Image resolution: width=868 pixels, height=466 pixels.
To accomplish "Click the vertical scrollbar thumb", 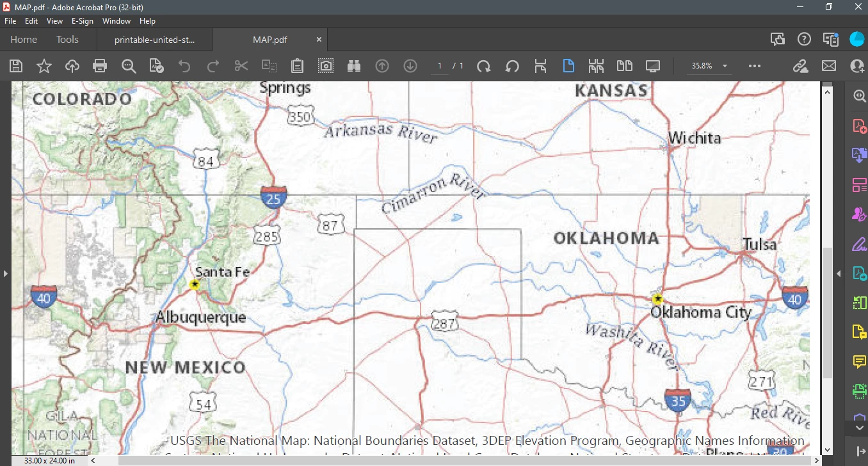I will click(x=827, y=314).
